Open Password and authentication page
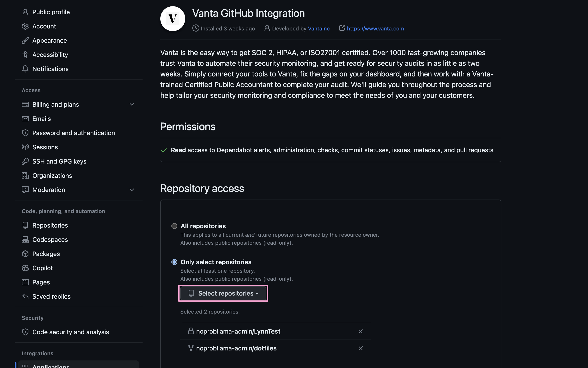Viewport: 588px width, 368px height. (x=73, y=133)
